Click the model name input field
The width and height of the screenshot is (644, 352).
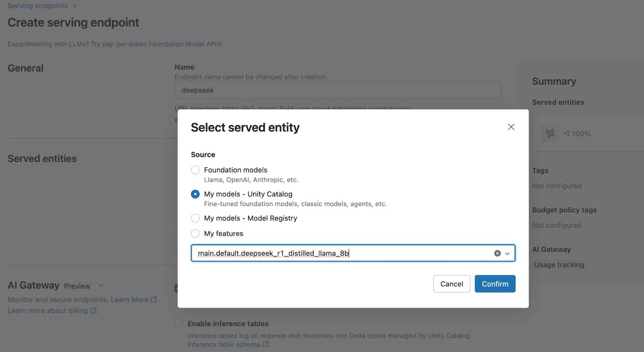point(342,253)
